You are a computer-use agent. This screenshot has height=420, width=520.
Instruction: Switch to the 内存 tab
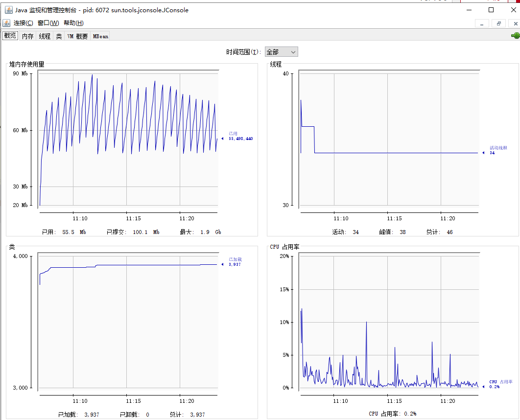[27, 36]
